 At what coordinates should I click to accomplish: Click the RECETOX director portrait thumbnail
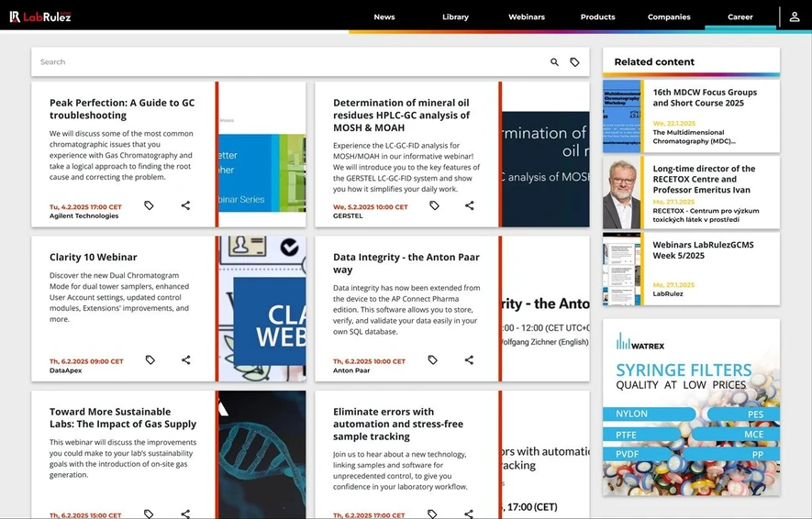(x=621, y=193)
